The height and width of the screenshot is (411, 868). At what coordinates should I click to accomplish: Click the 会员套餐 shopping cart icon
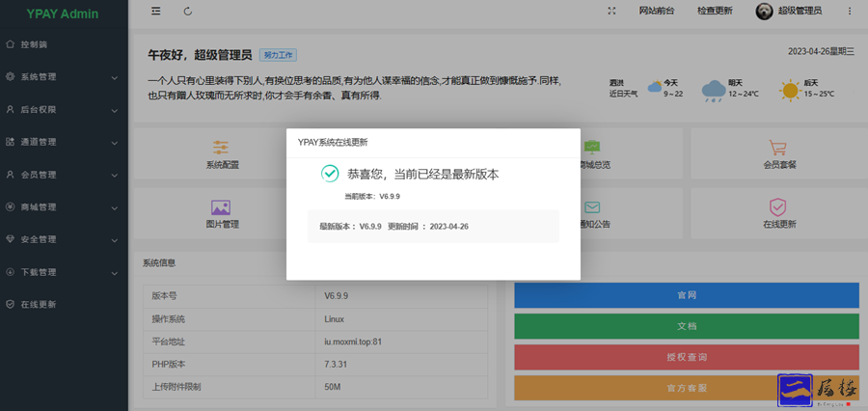coord(778,148)
